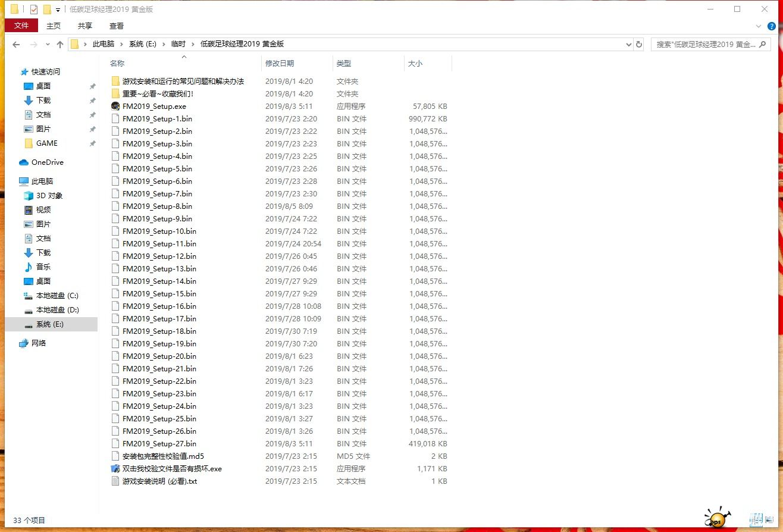Click the folder icon of 游戏安装和运行的常见问题和解决办法
Viewport: 783px width, 532px height.
click(115, 81)
